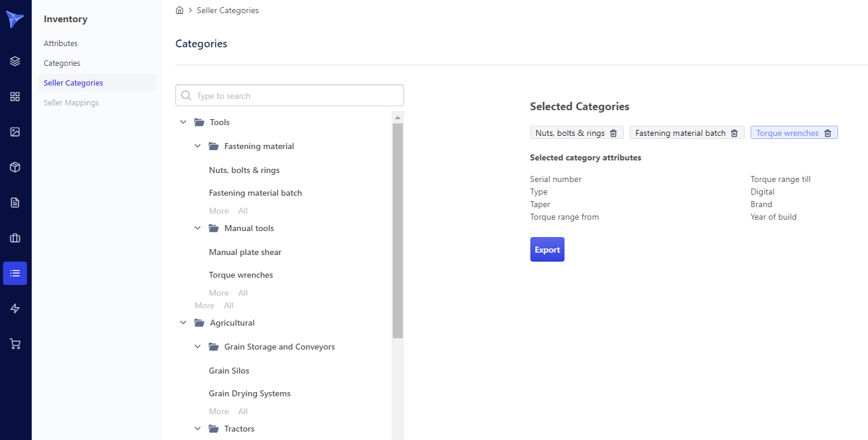Viewport: 868px width, 440px height.
Task: Open Categories in the Inventory menu
Action: tap(62, 63)
